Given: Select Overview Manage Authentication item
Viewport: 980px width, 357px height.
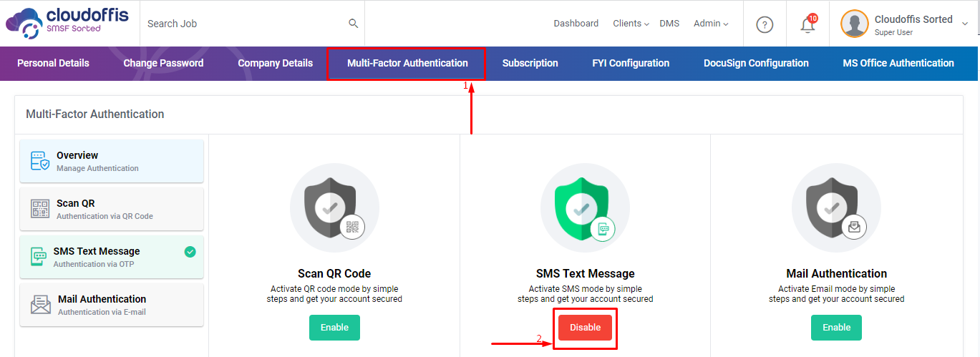Looking at the screenshot, I should click(112, 161).
